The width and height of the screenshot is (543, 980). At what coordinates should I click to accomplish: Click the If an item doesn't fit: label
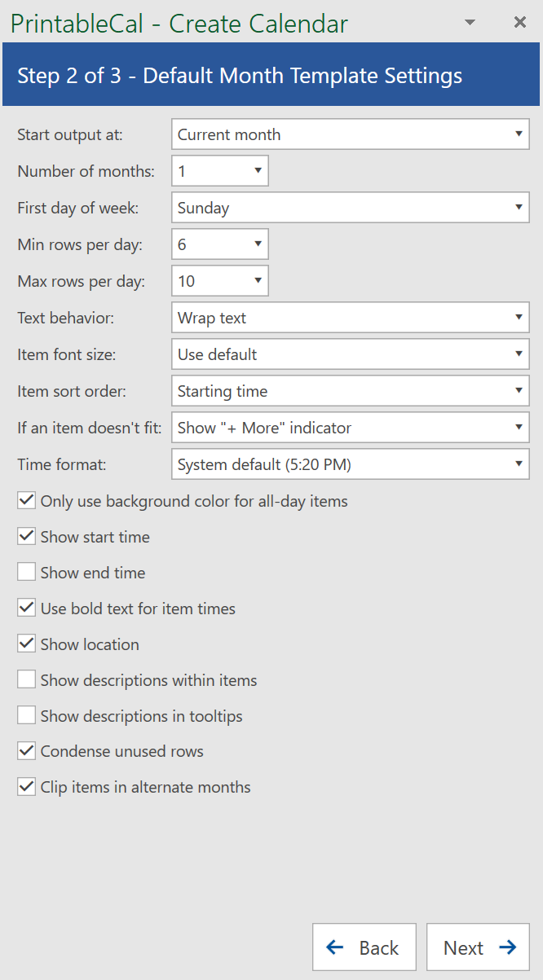pyautogui.click(x=90, y=428)
